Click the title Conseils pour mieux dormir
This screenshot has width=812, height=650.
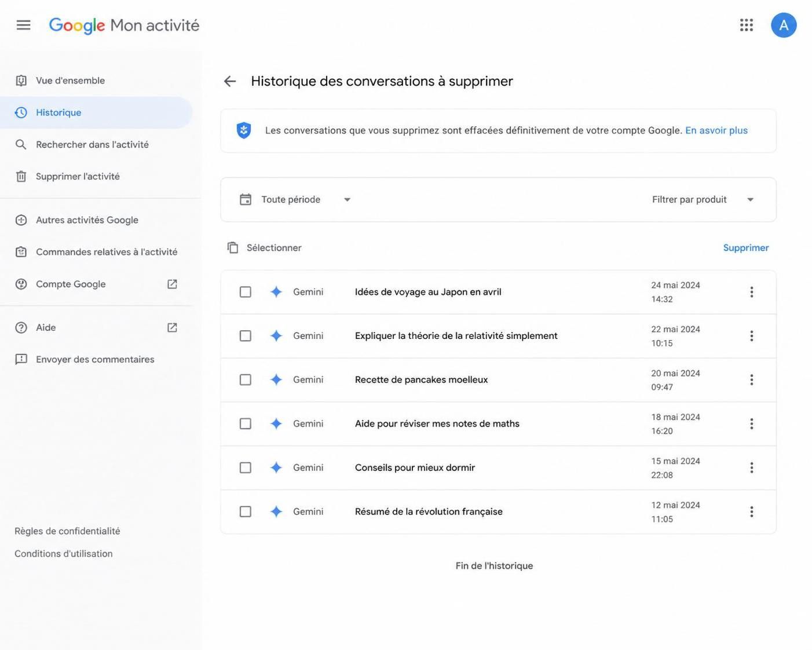[415, 468]
